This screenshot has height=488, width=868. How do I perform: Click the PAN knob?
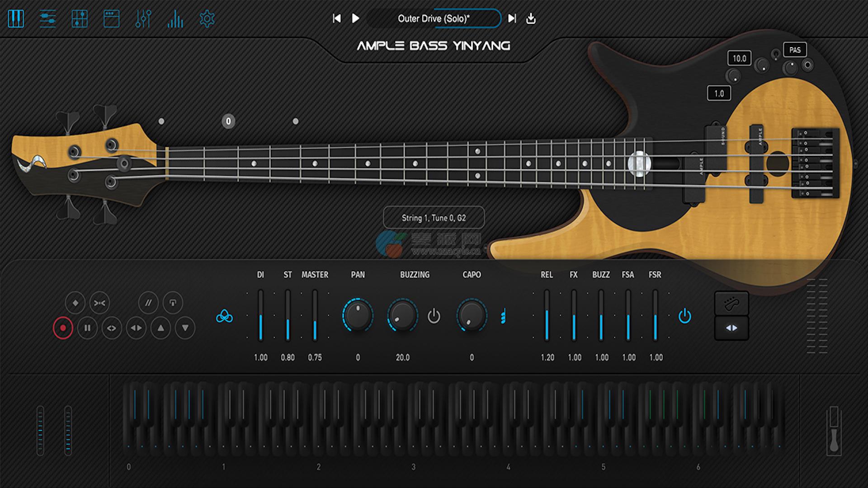tap(358, 315)
